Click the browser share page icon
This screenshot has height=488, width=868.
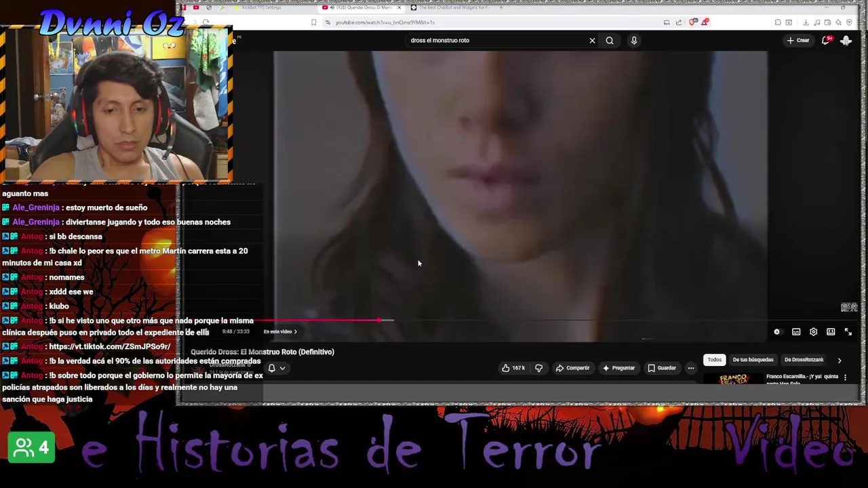point(678,22)
